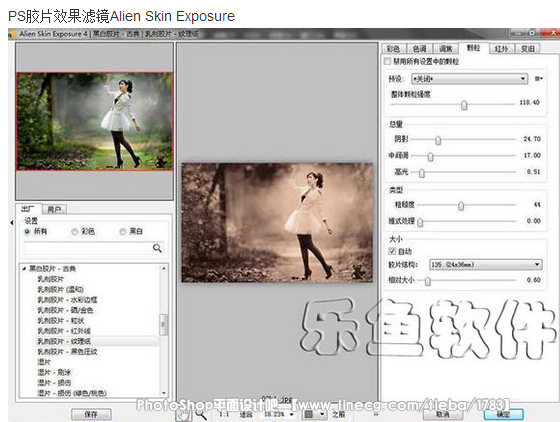The width and height of the screenshot is (560, 422).
Task: Select the 彩色 radio button
Action: 74,232
